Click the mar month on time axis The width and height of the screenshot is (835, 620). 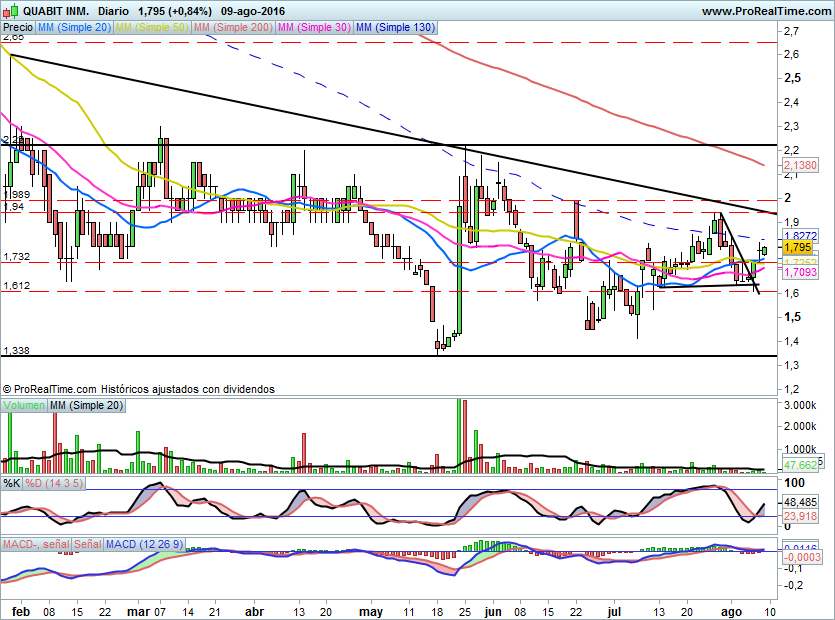point(138,612)
